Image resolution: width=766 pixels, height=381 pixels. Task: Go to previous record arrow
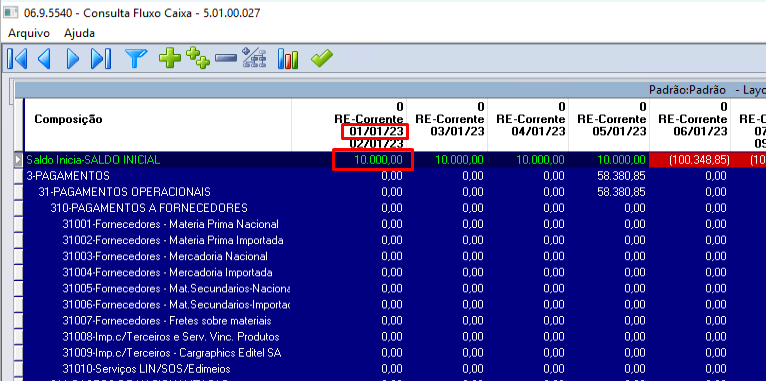click(x=44, y=59)
